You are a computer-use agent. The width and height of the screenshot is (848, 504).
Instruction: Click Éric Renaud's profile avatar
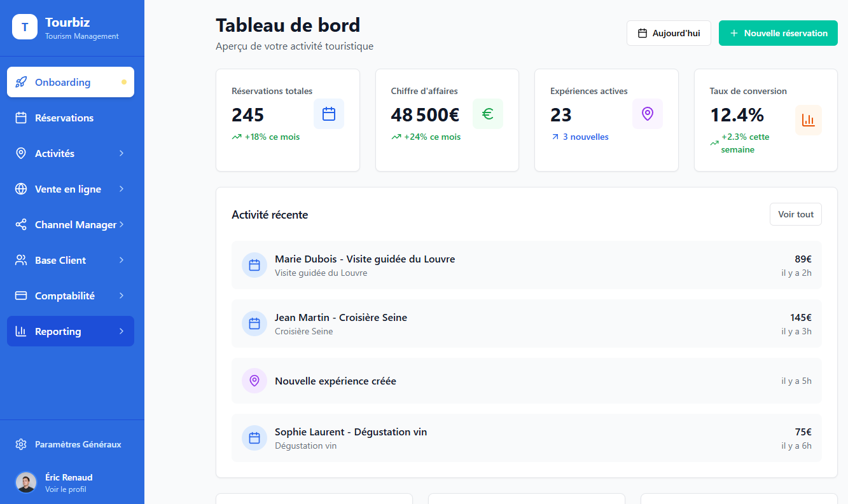click(26, 482)
